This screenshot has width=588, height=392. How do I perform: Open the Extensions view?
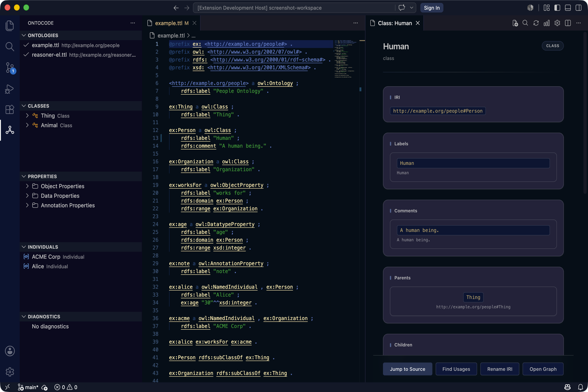(10, 109)
